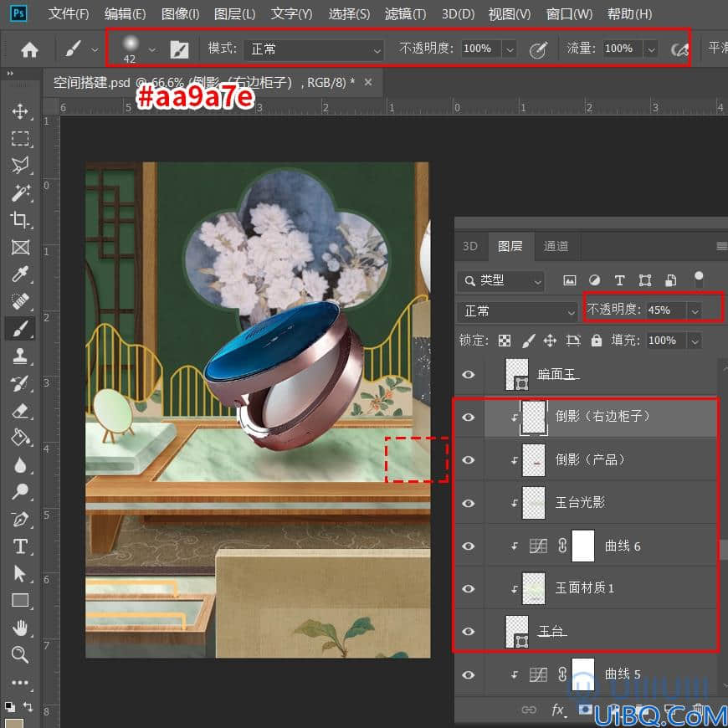Image resolution: width=728 pixels, height=728 pixels.
Task: Toggle layer filtering on/off switch
Action: 699,280
